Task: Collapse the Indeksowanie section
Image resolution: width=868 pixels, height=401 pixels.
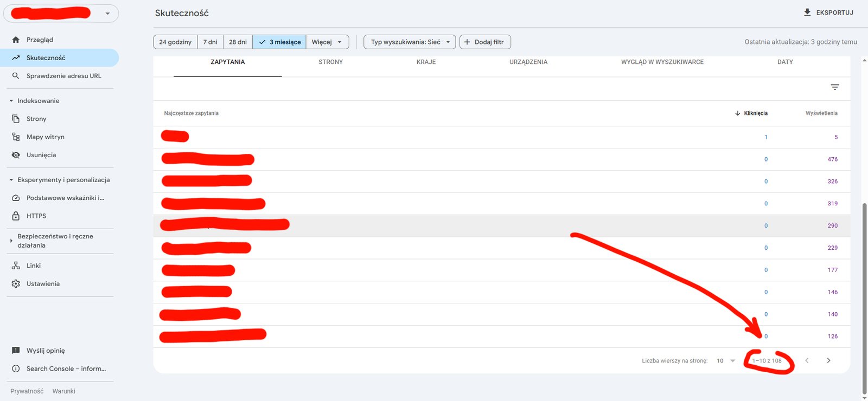Action: tap(11, 101)
